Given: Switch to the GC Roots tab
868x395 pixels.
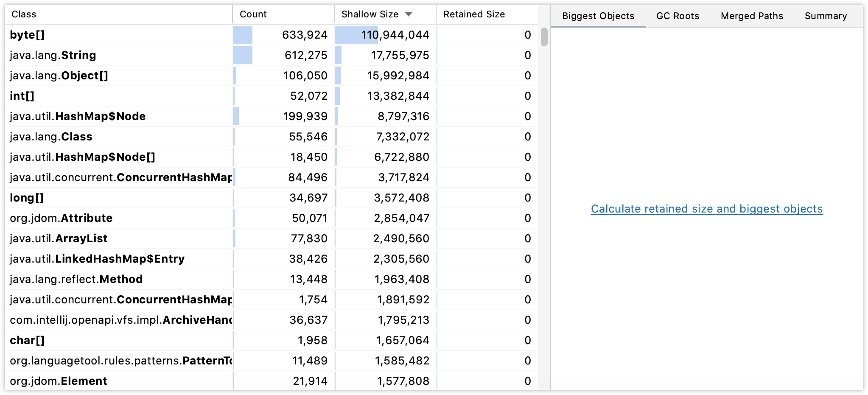Looking at the screenshot, I should click(x=677, y=16).
